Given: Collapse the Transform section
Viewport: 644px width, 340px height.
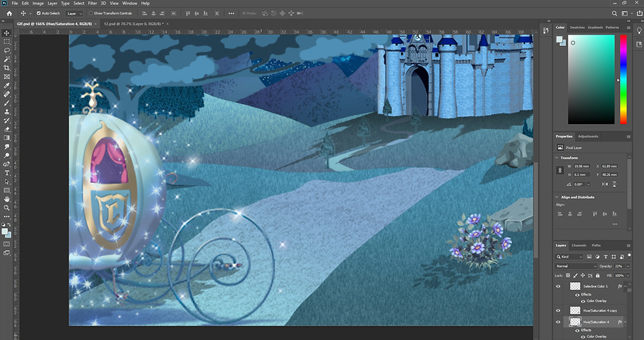Looking at the screenshot, I should 557,158.
